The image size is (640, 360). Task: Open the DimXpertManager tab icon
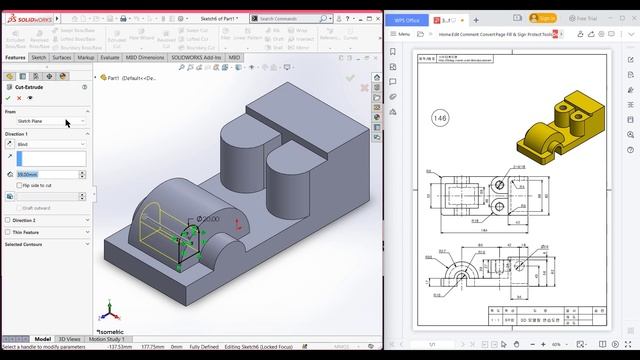click(x=49, y=76)
